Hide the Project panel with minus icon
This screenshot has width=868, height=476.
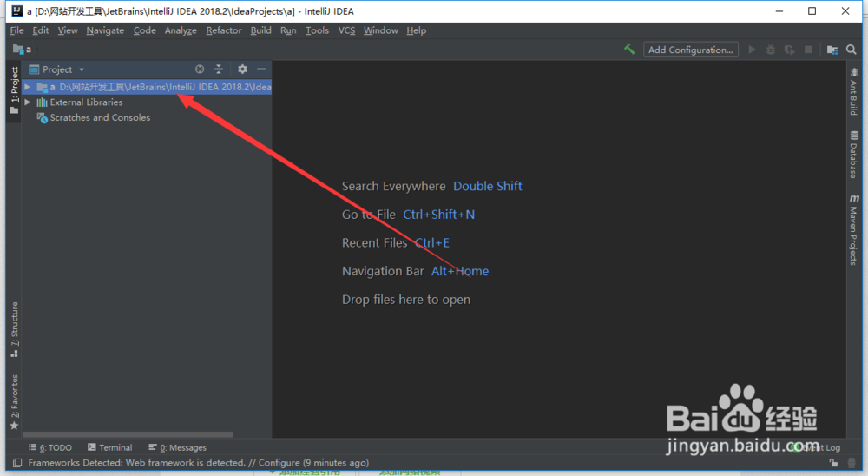[261, 69]
